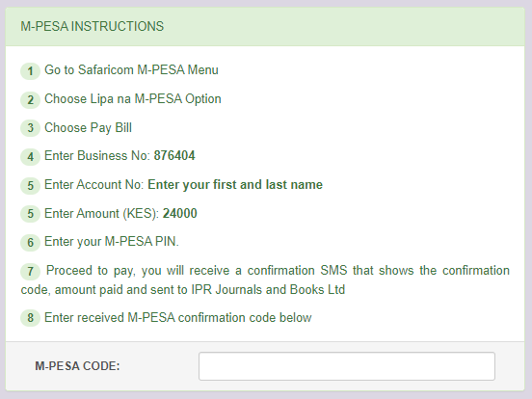Screen dimensions: 532x399
Task: Click the step 2 number badge
Action: point(30,100)
